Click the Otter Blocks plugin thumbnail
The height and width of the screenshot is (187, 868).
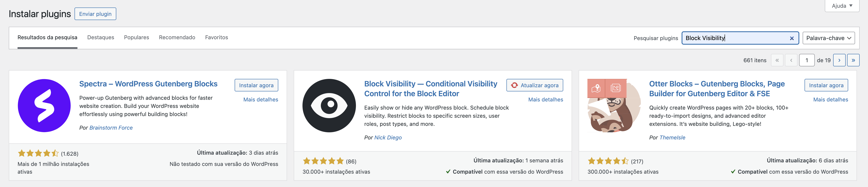click(614, 105)
